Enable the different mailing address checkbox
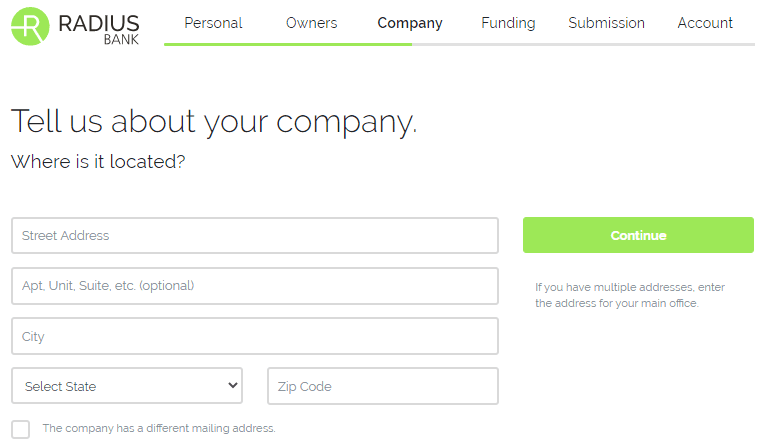This screenshot has height=440, width=770. tap(21, 429)
